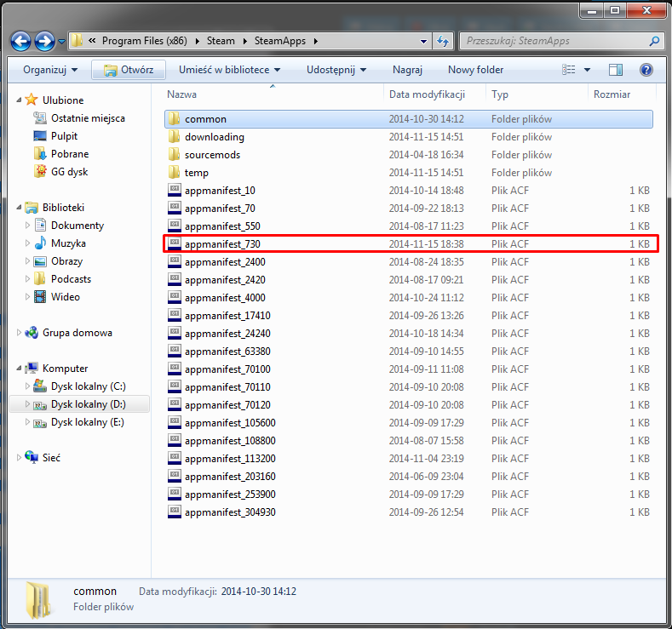672x629 pixels.
Task: Select the appmanifest_2400 file icon
Action: click(174, 261)
